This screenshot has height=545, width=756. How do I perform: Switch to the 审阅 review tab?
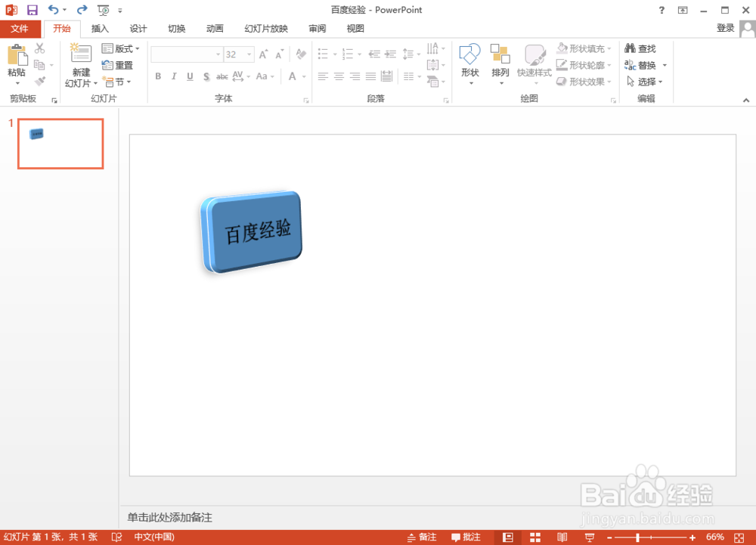(318, 29)
